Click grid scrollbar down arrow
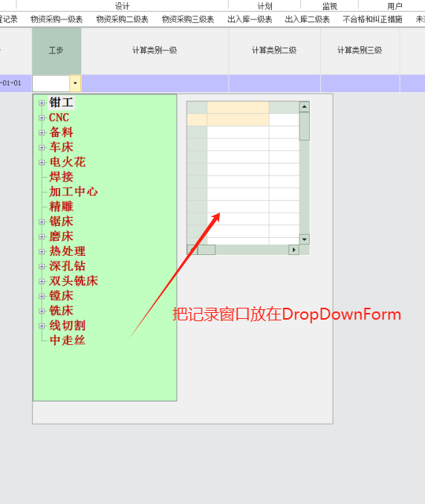Viewport: 425px width, 504px height. click(x=304, y=239)
